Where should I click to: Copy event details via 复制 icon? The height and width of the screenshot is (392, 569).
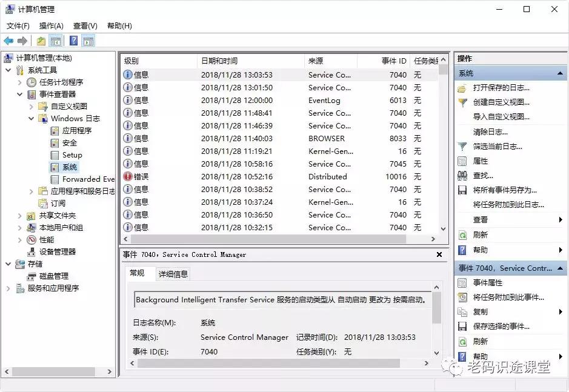[462, 311]
